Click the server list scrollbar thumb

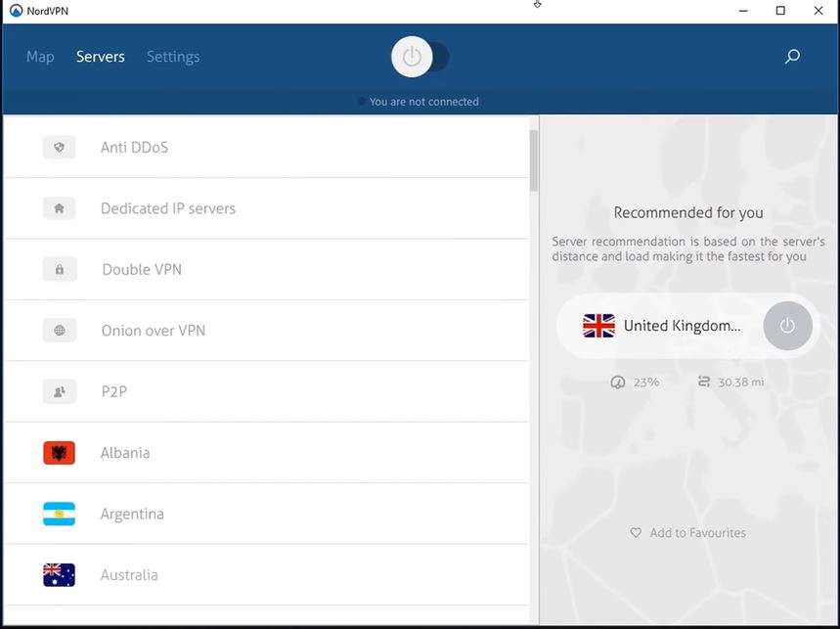coord(534,160)
